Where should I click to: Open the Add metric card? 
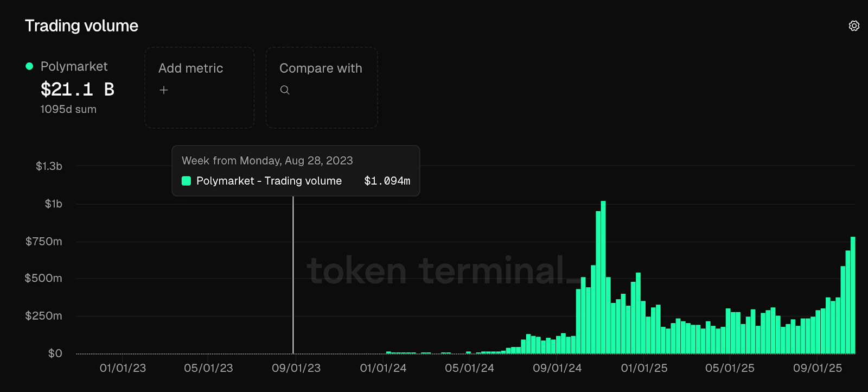pos(200,87)
